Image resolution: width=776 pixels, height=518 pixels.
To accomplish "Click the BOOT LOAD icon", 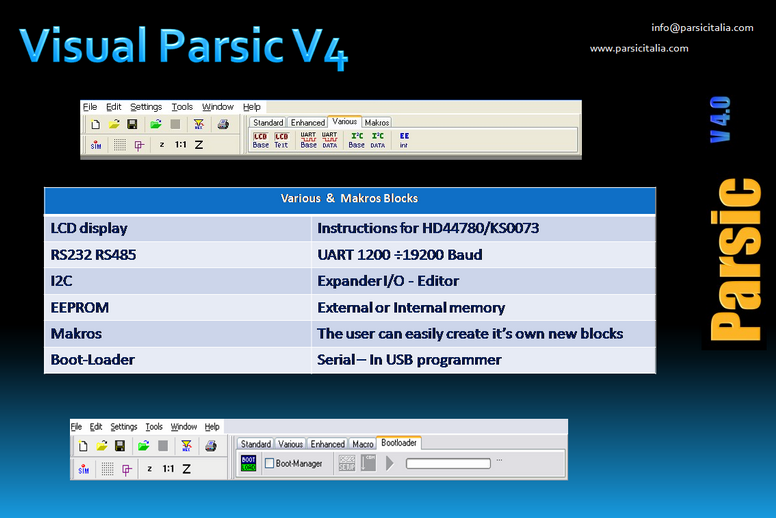I will coord(248,464).
